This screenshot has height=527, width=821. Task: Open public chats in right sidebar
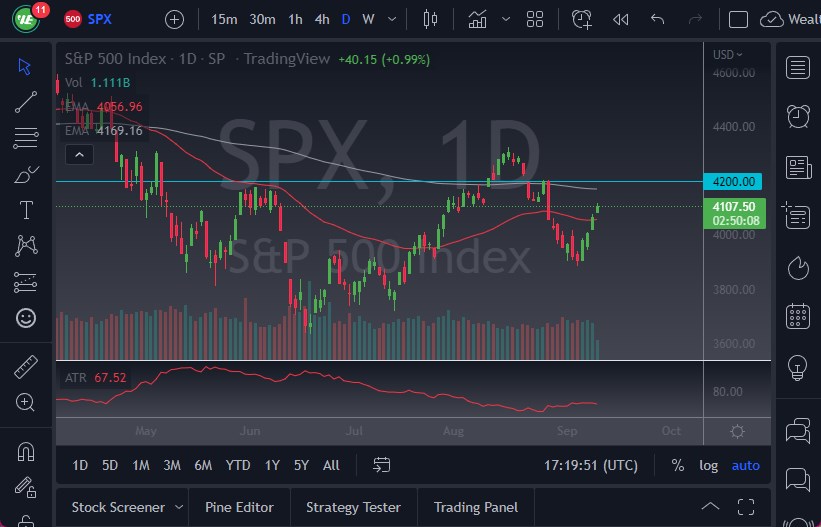pyautogui.click(x=797, y=431)
